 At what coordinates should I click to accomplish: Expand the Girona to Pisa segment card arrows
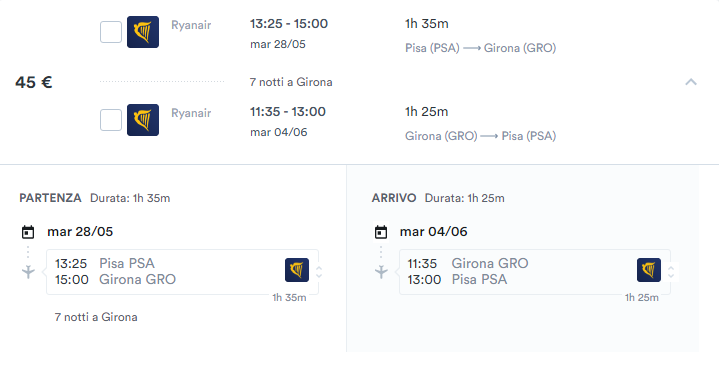[x=671, y=272]
